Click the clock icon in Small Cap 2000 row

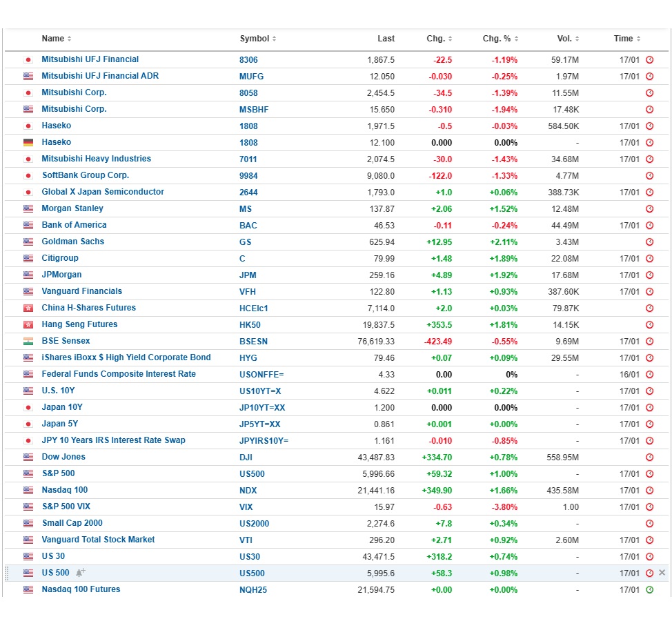pos(649,523)
